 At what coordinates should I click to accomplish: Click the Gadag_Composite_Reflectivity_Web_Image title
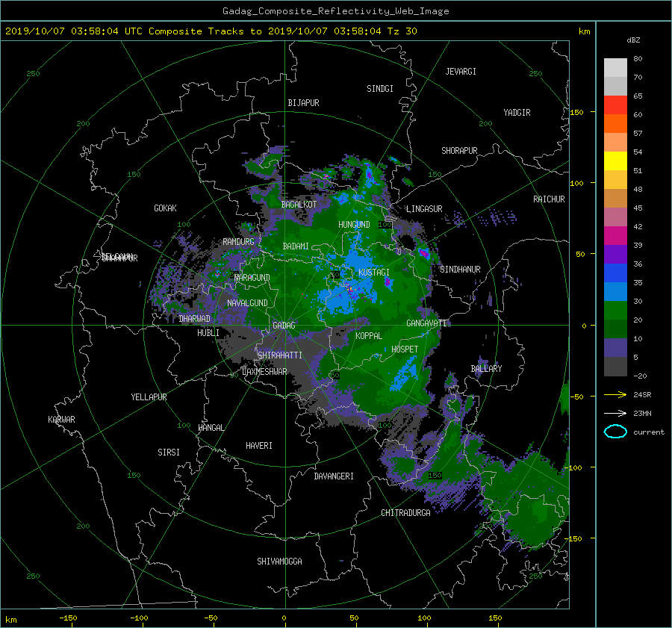click(335, 11)
